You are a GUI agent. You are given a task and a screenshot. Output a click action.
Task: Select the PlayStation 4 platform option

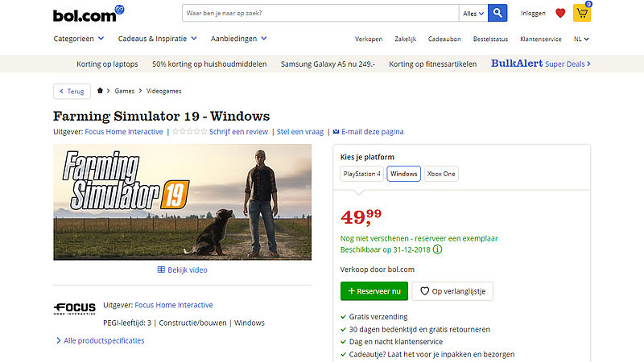tap(361, 174)
